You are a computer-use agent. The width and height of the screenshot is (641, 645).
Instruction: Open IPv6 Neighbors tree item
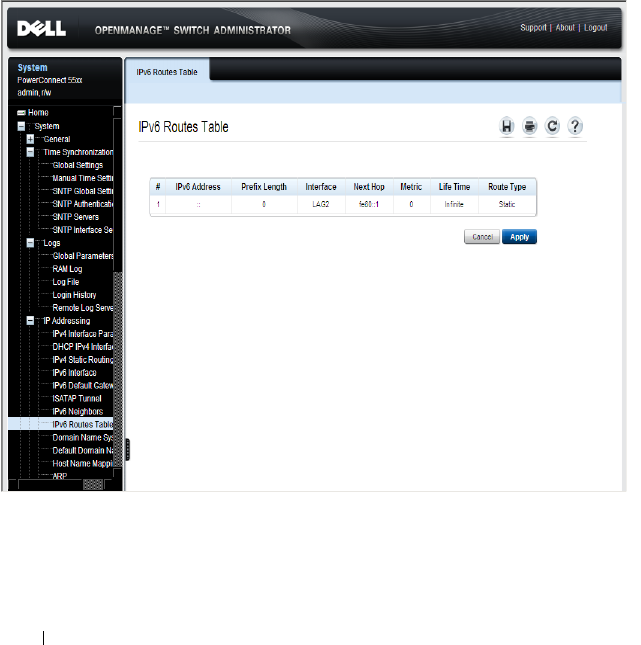point(78,411)
